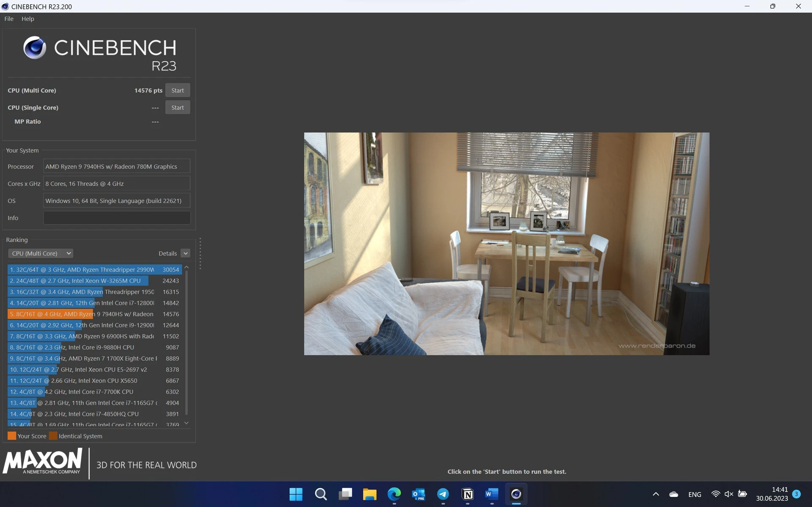Click the OneDrive cloud tray icon

point(674,494)
